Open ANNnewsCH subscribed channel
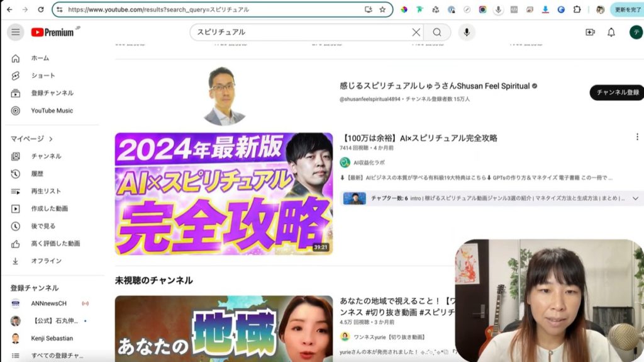This screenshot has width=644, height=362. [50, 303]
